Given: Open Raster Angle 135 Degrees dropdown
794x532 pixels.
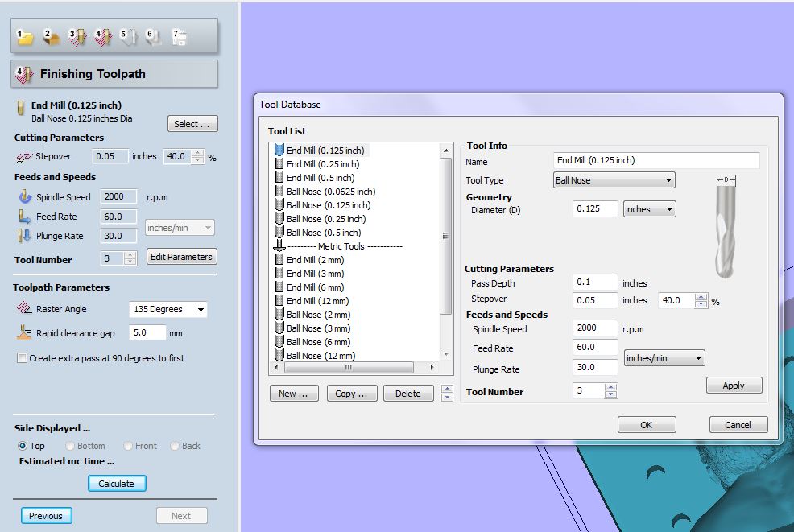Looking at the screenshot, I should point(168,309).
